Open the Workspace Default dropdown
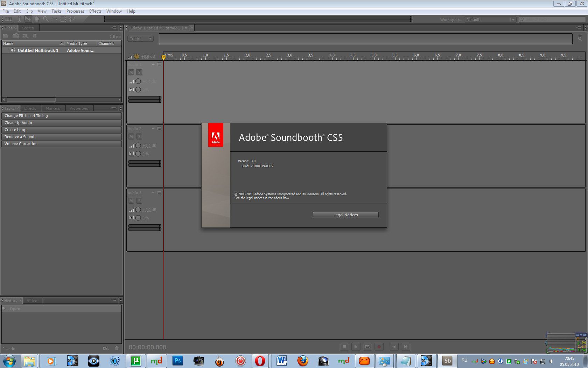The height and width of the screenshot is (368, 588). coord(490,20)
